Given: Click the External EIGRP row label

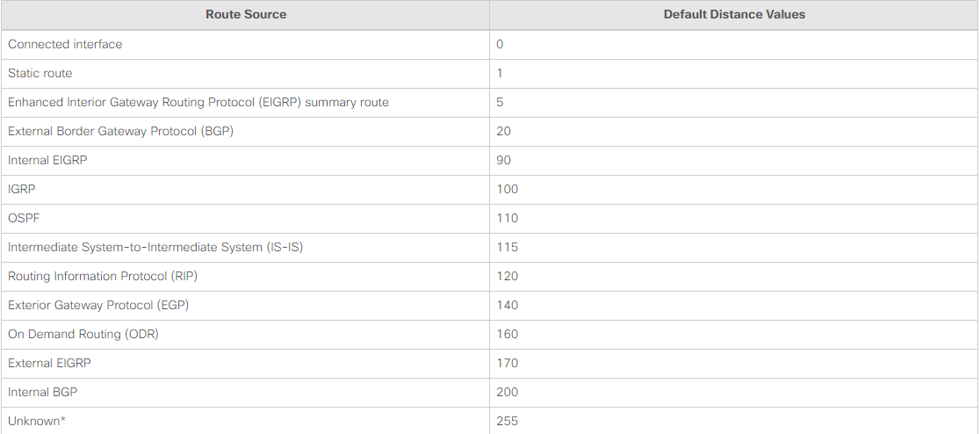Looking at the screenshot, I should [x=49, y=363].
